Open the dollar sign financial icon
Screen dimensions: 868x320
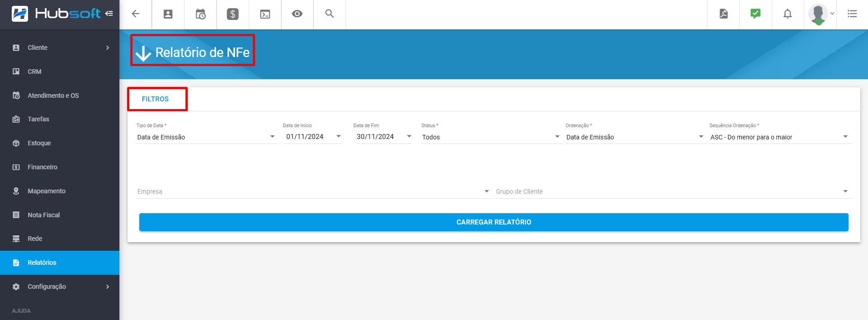pyautogui.click(x=232, y=14)
